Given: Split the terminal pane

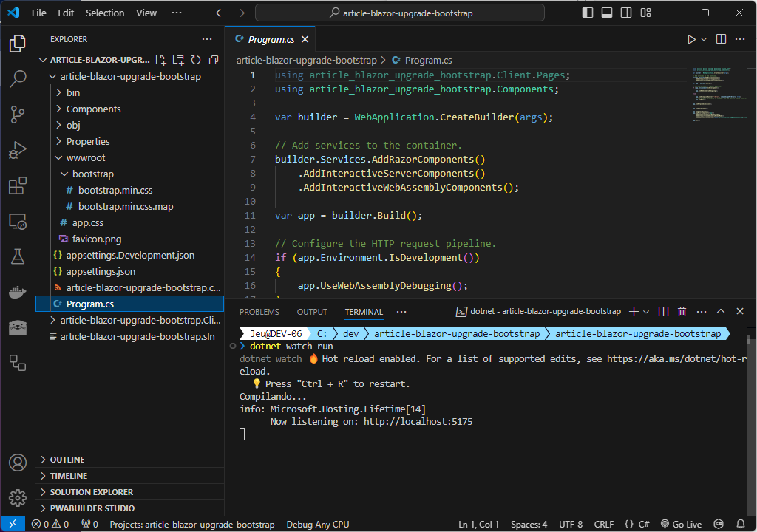Looking at the screenshot, I should 663,312.
